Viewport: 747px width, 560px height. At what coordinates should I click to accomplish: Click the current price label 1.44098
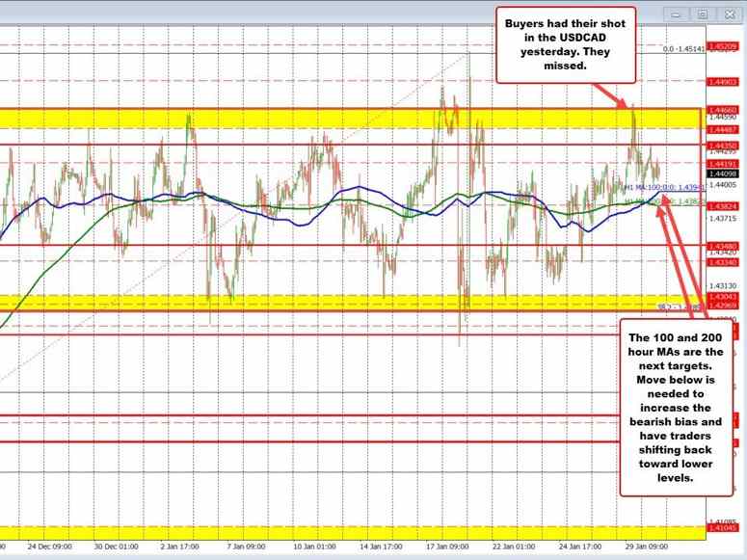coord(723,174)
